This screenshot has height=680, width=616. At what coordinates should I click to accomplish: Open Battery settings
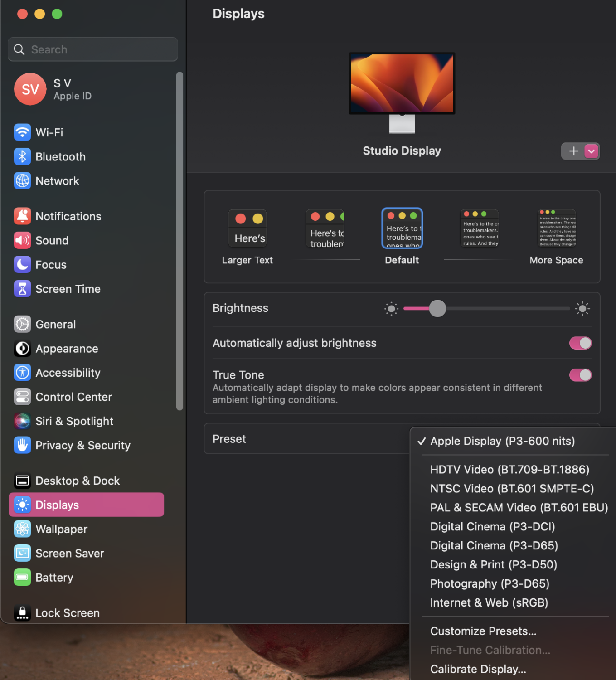tap(54, 577)
